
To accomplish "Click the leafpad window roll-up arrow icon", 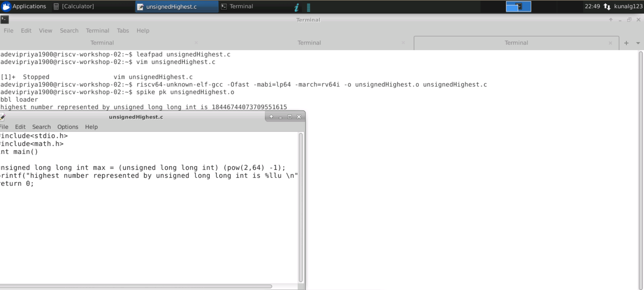I will pos(271,117).
